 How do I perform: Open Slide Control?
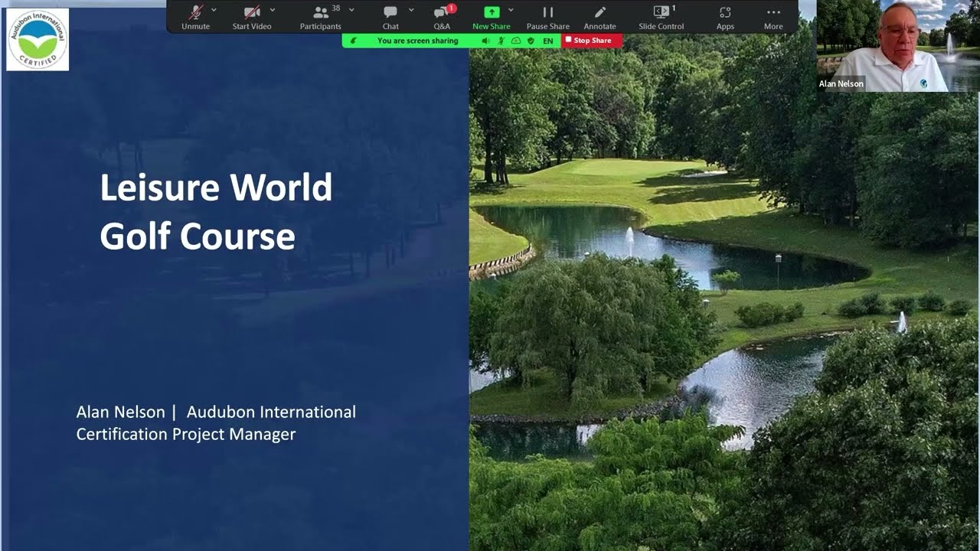point(661,17)
